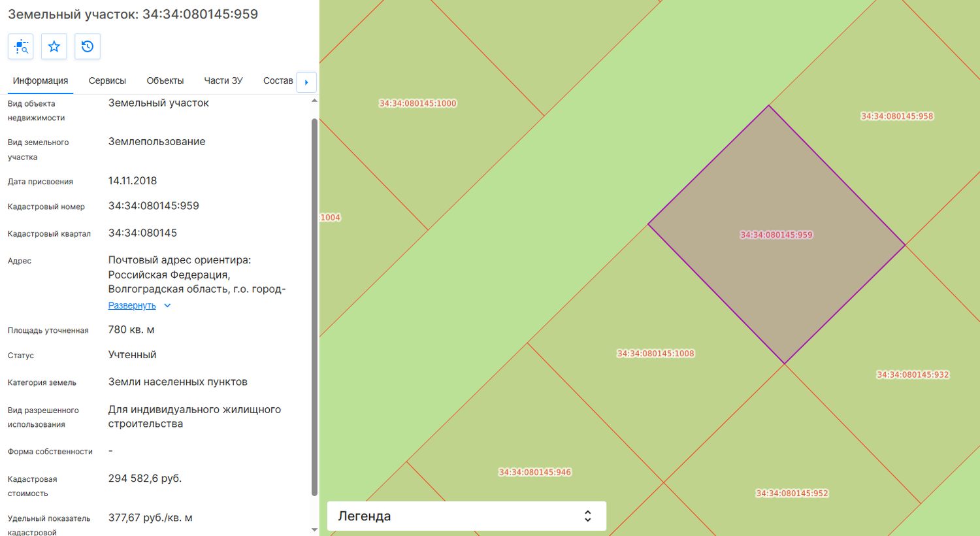Screen dimensions: 980x536
Task: Select parcel 34:34:080145:958 on the map
Action: (x=897, y=116)
